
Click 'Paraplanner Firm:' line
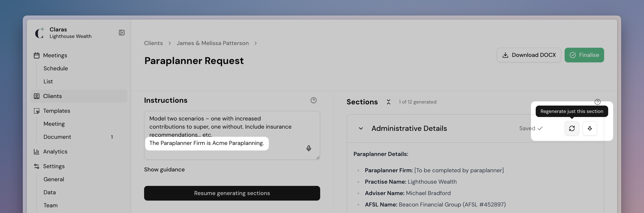pos(434,170)
